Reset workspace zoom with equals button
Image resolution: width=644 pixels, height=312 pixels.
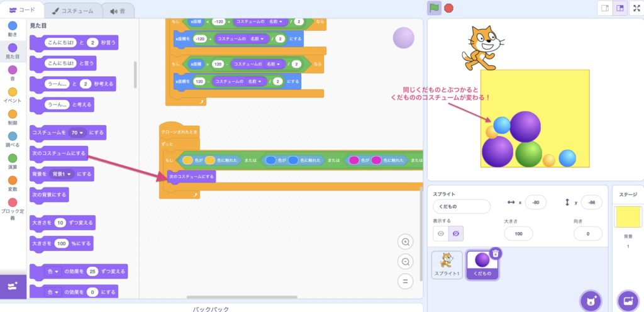(406, 281)
